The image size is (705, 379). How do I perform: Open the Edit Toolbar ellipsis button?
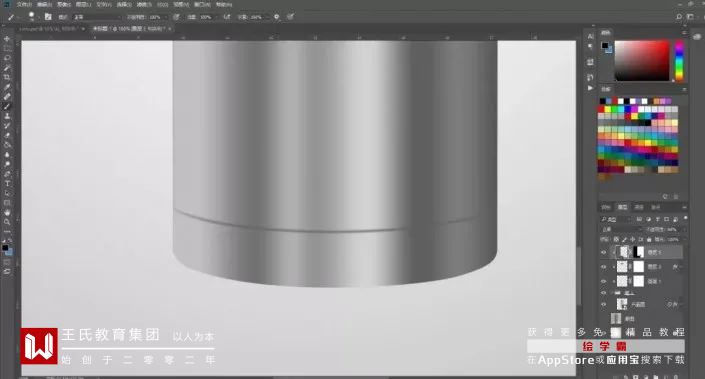[x=7, y=232]
